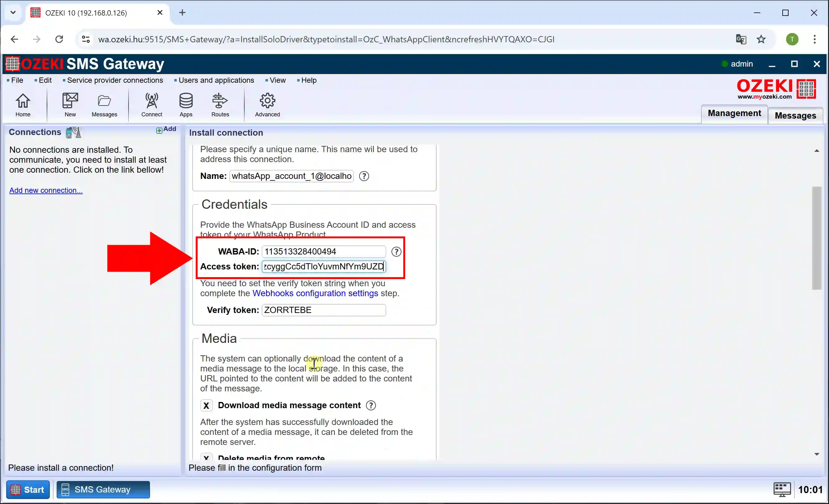Click in the WABA-ID input field
Screen dimensions: 829x504
click(324, 252)
